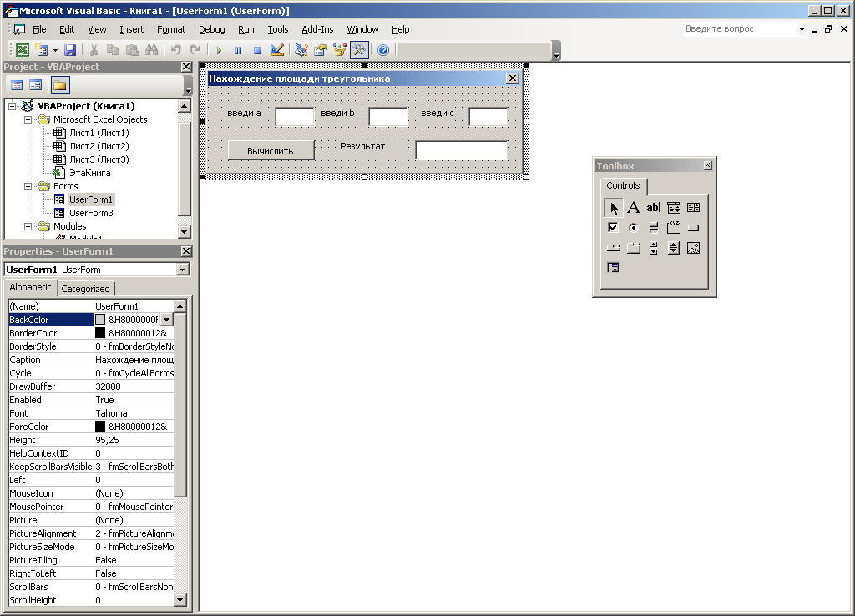Screen dimensions: 855x616
Task: Toggle the Toolbox hammer-wrench toolbar button
Action: 359,50
